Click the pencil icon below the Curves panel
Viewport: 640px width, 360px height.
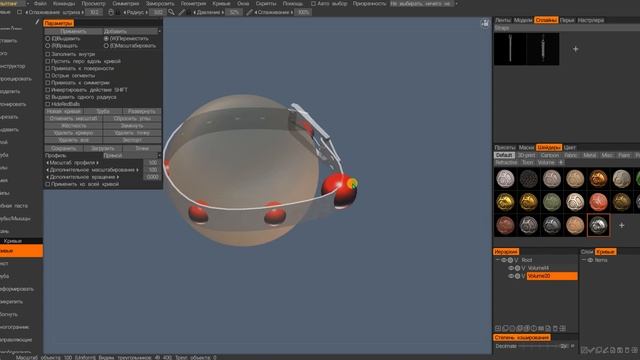[606, 350]
